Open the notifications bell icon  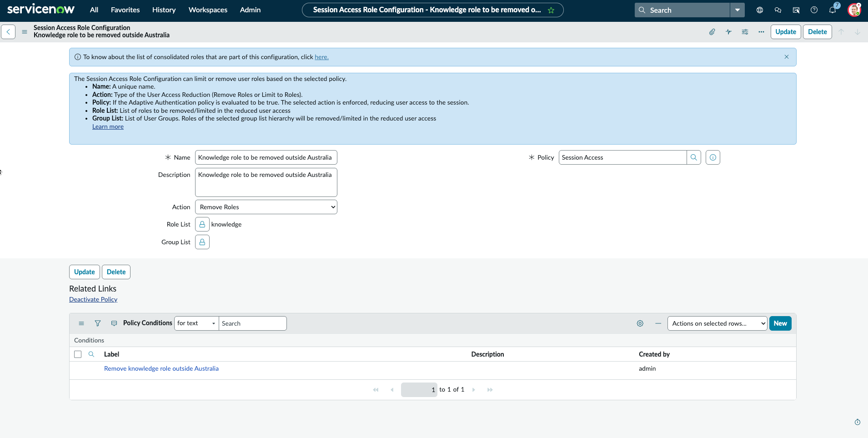click(833, 9)
